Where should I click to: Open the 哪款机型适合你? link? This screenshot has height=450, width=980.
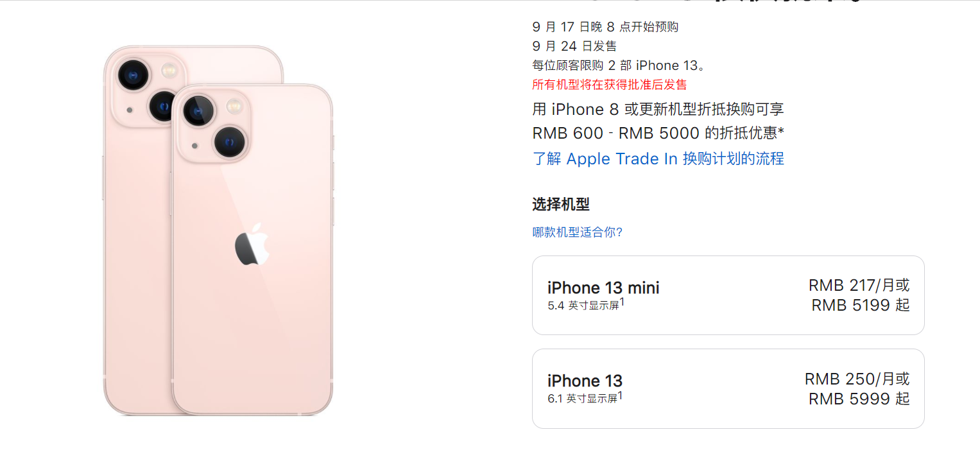(578, 232)
